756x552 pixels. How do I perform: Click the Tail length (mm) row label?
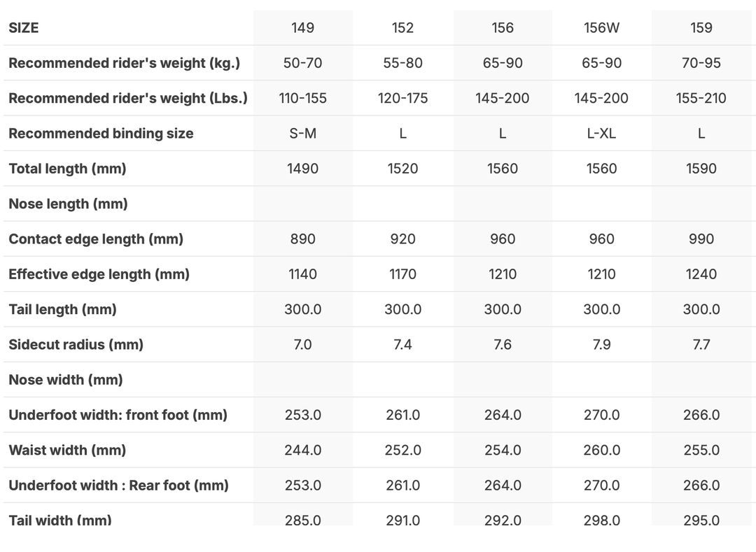[62, 309]
